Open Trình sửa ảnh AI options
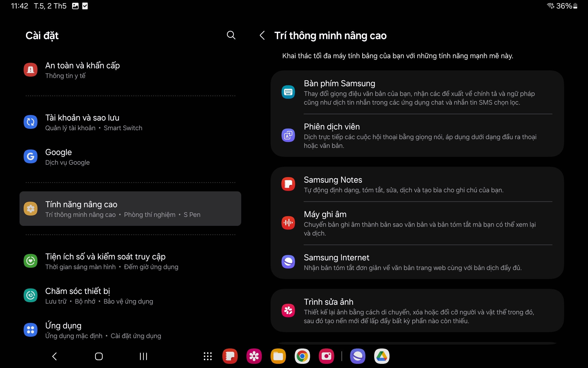This screenshot has width=588, height=368. pyautogui.click(x=417, y=310)
